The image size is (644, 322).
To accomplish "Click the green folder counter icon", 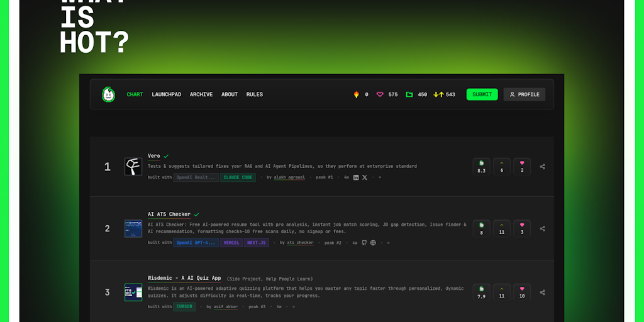I will pos(409,94).
